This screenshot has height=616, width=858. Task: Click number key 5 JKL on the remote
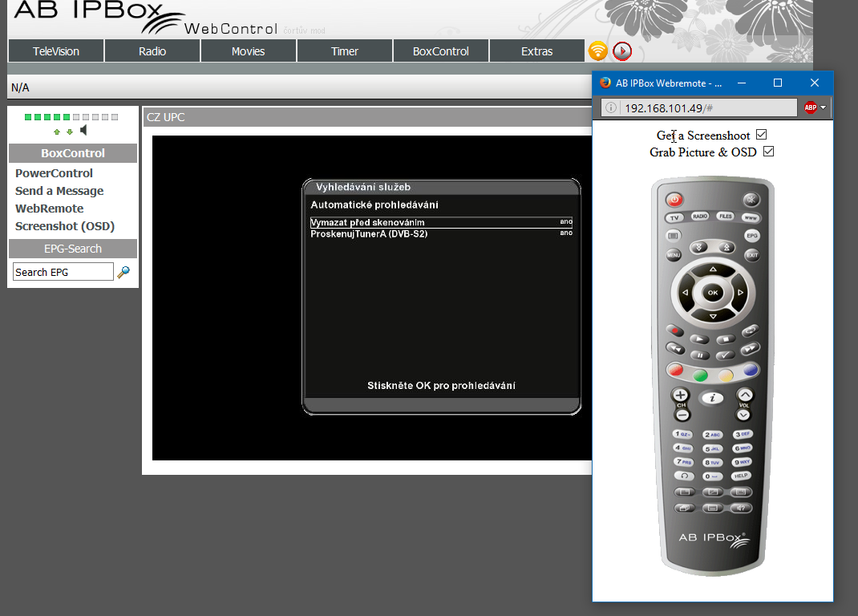click(x=712, y=449)
